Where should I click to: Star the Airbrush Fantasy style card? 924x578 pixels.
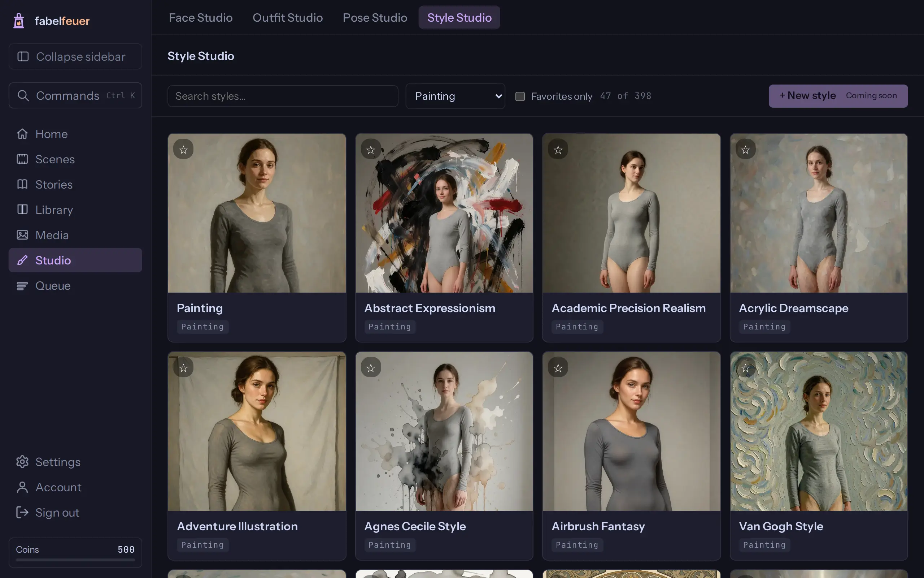point(558,368)
